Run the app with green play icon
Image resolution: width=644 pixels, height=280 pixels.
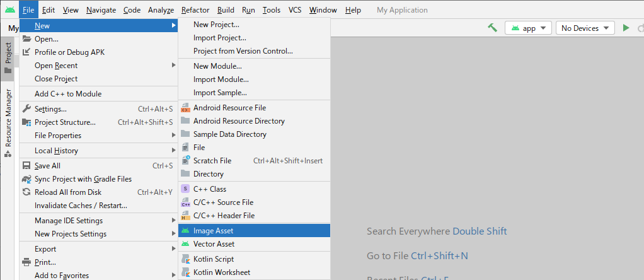626,28
